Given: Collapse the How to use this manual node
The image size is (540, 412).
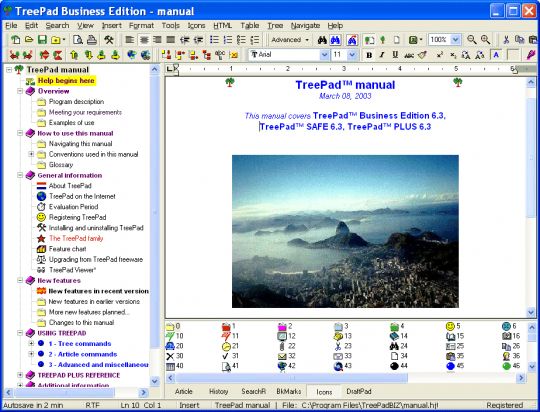Looking at the screenshot, I should pos(20,133).
